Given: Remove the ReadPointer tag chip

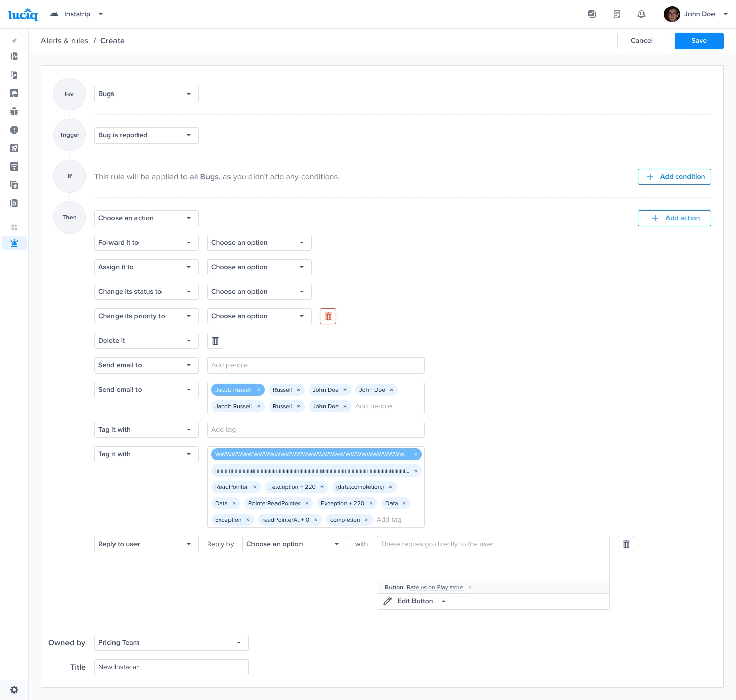Looking at the screenshot, I should click(255, 487).
